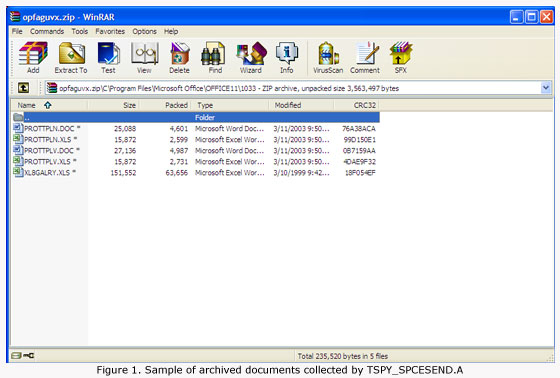Viewport: 560px width, 378px height.
Task: Sort by Modified column header
Action: 301,105
